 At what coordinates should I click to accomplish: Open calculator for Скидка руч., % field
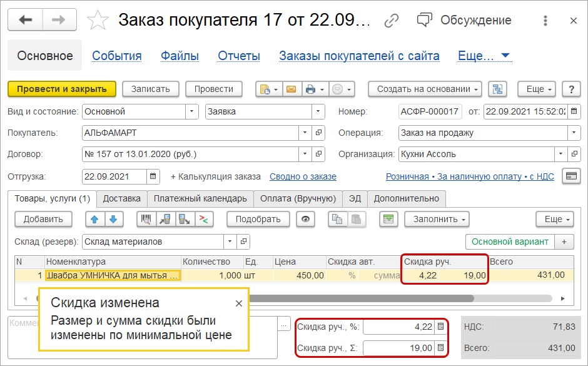pos(440,327)
